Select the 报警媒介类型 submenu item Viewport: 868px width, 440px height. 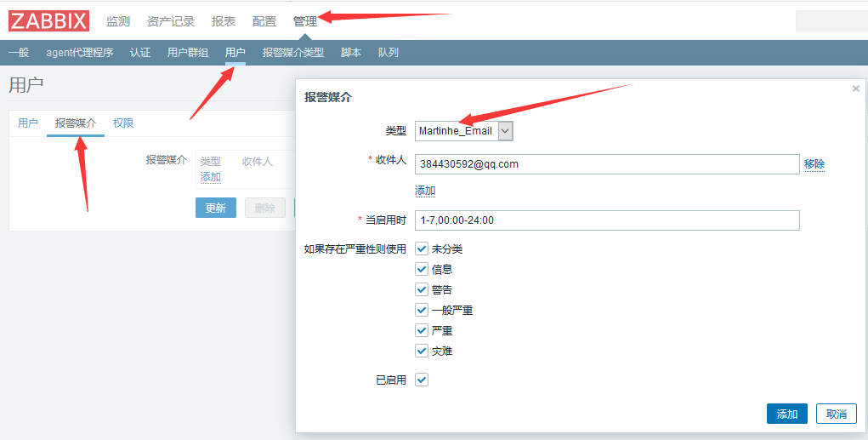(x=293, y=53)
